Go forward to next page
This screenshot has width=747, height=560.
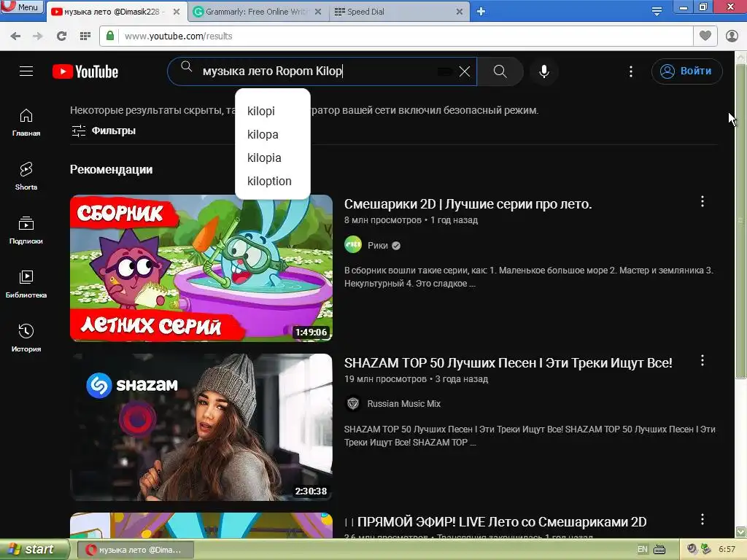click(38, 36)
